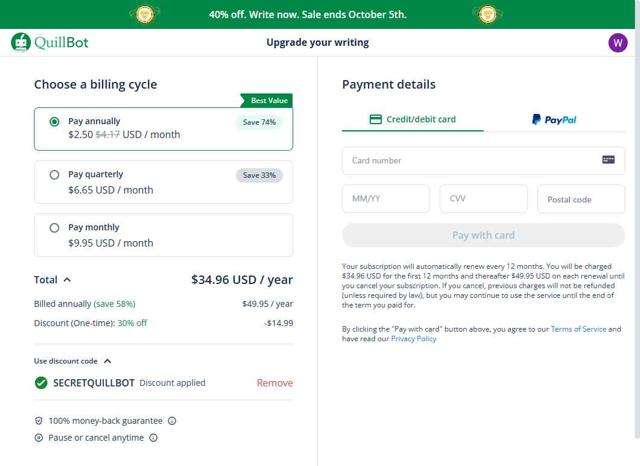This screenshot has width=640, height=466.
Task: Click the card icon in Card number field
Action: click(608, 160)
